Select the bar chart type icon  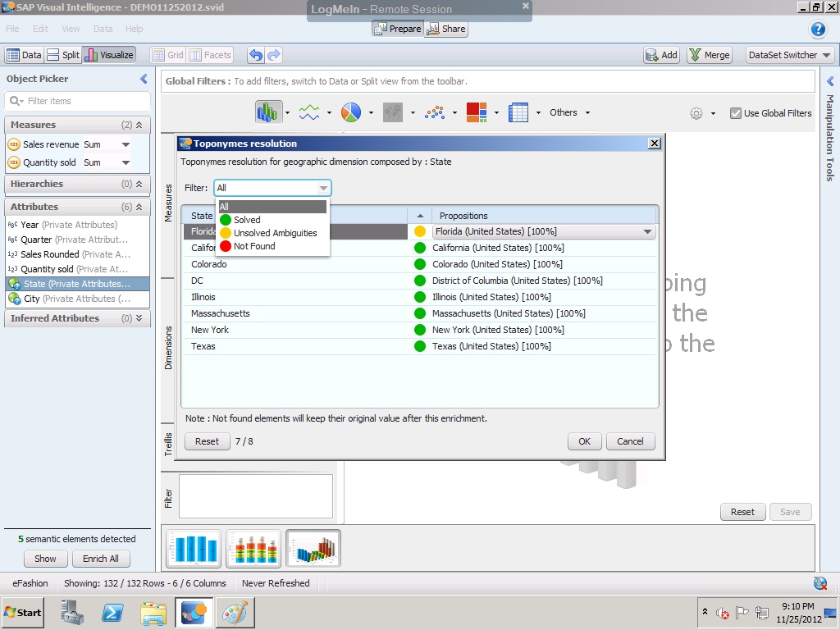[x=267, y=112]
